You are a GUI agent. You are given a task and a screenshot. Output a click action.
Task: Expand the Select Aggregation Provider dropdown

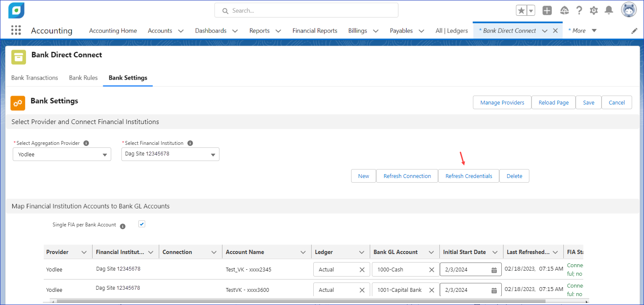coord(62,155)
